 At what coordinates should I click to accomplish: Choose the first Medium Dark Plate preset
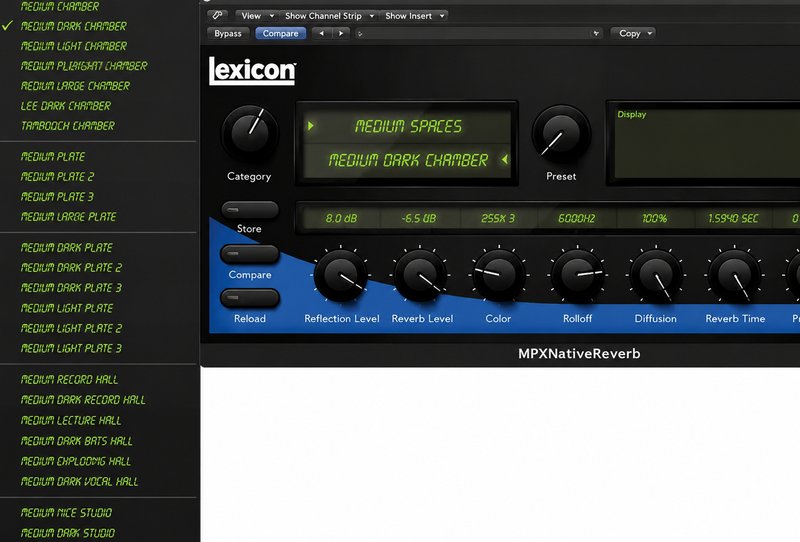click(66, 248)
